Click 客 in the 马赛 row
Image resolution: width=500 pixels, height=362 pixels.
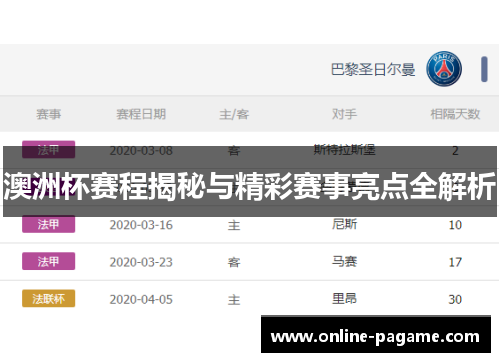234,263
